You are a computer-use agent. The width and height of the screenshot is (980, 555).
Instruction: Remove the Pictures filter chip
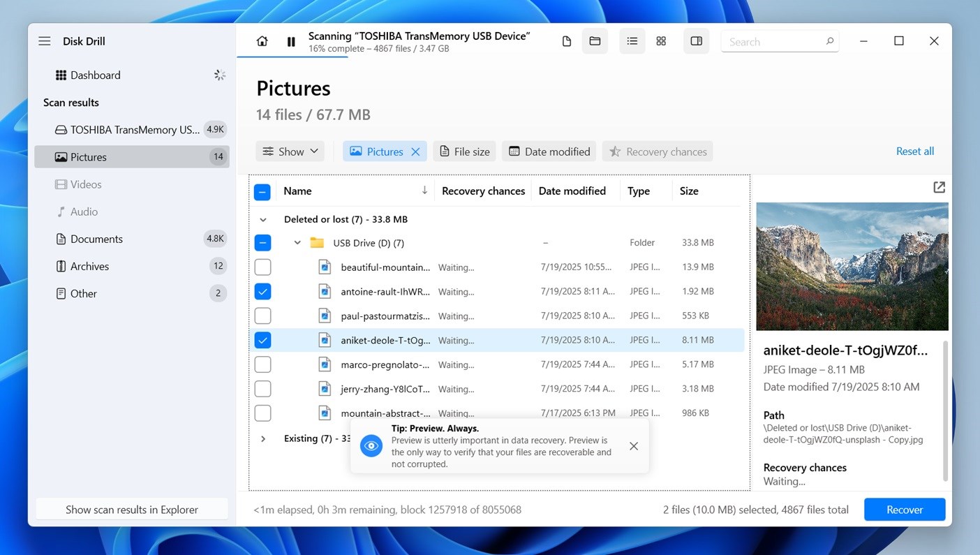(x=416, y=151)
